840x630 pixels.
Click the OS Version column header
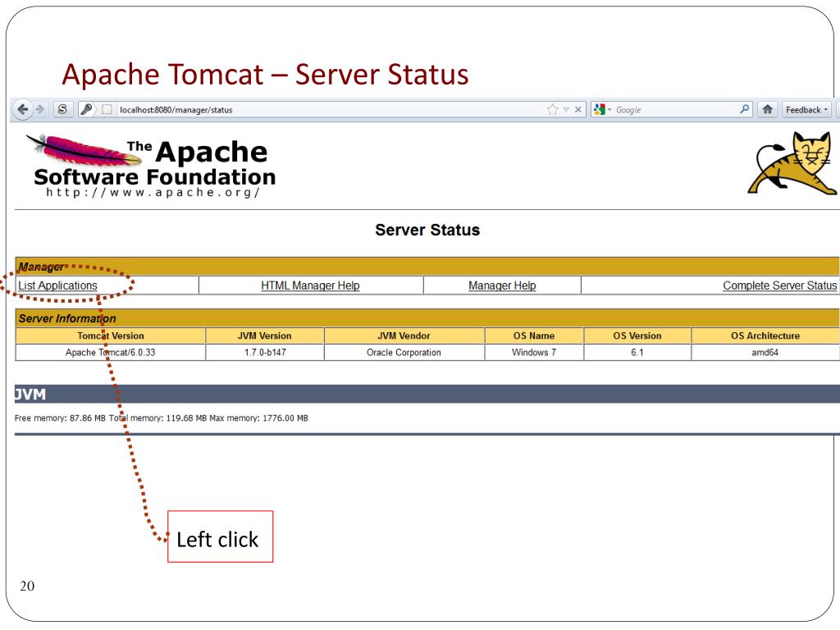[x=637, y=336]
